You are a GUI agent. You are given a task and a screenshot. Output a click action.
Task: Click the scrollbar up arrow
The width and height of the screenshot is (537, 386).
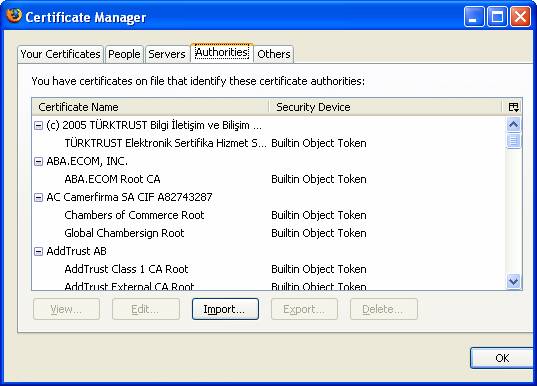(x=513, y=125)
